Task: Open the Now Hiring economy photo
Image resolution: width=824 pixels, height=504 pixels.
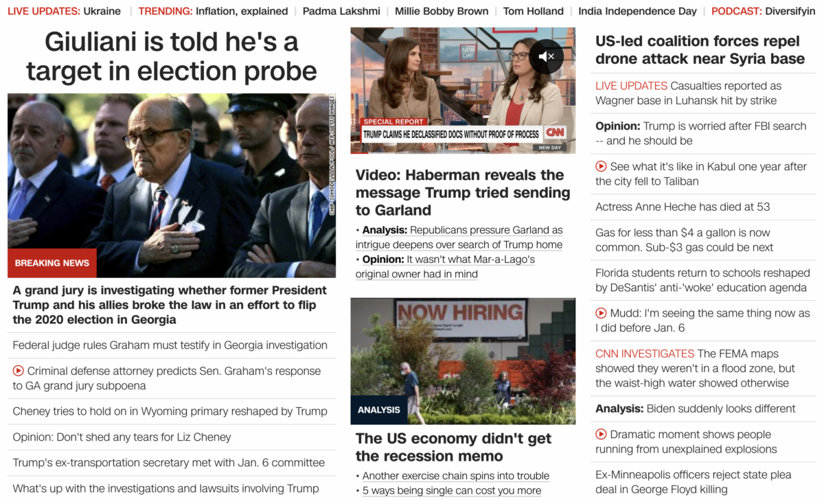Action: click(x=463, y=361)
